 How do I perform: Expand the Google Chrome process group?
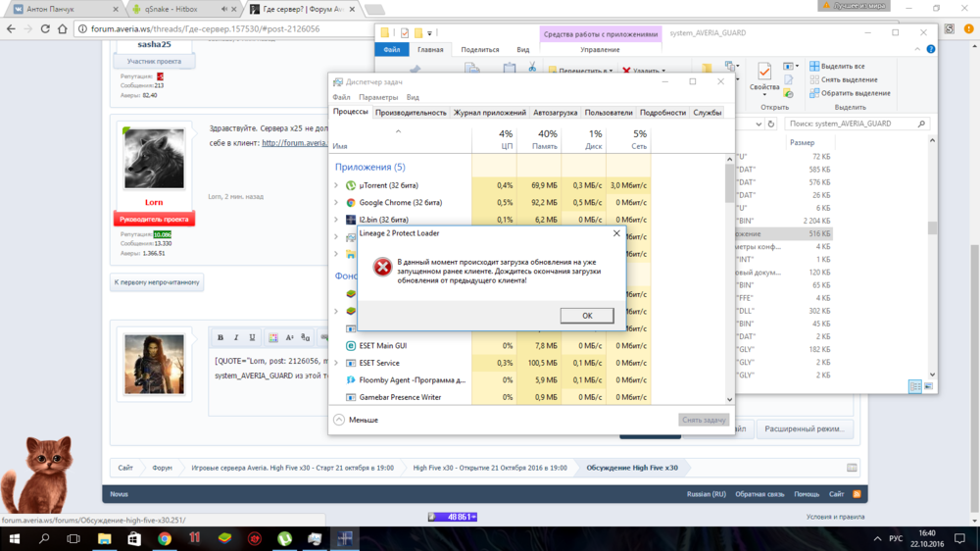pyautogui.click(x=336, y=203)
